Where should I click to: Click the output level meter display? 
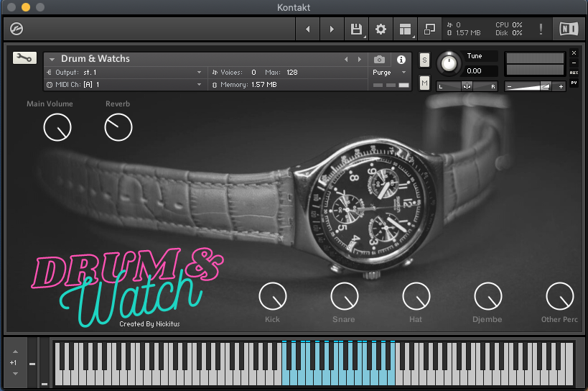tap(535, 64)
